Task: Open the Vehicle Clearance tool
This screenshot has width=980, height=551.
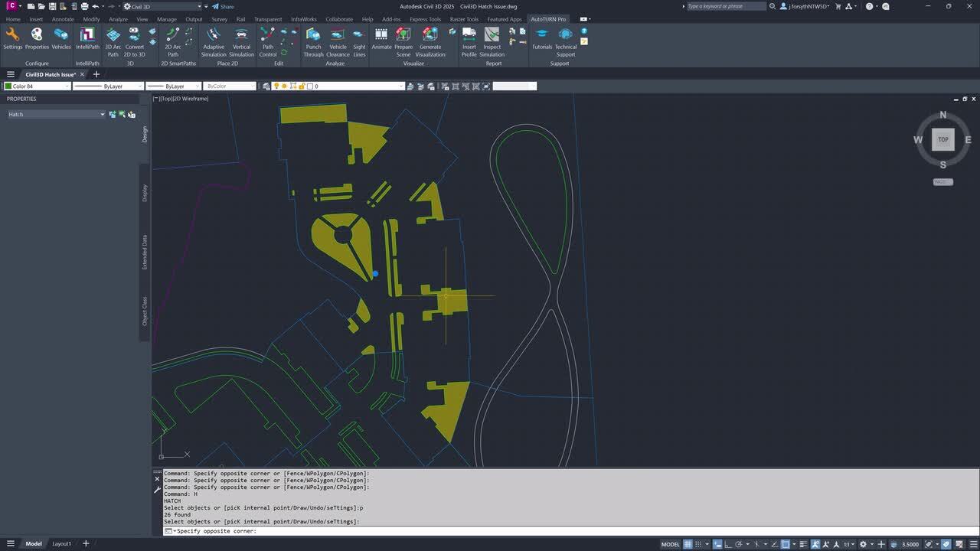Action: point(338,42)
